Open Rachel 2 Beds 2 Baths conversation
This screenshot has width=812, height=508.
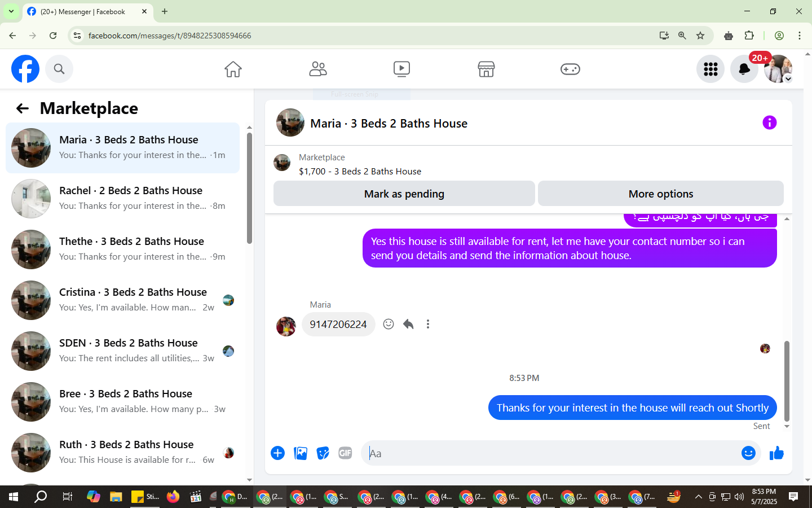122,199
